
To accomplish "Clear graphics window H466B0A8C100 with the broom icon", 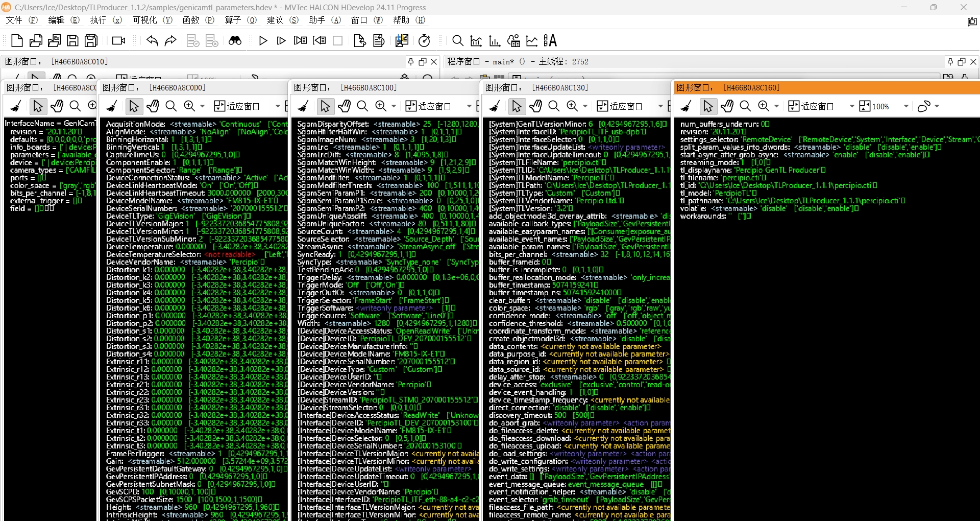I will pyautogui.click(x=304, y=106).
